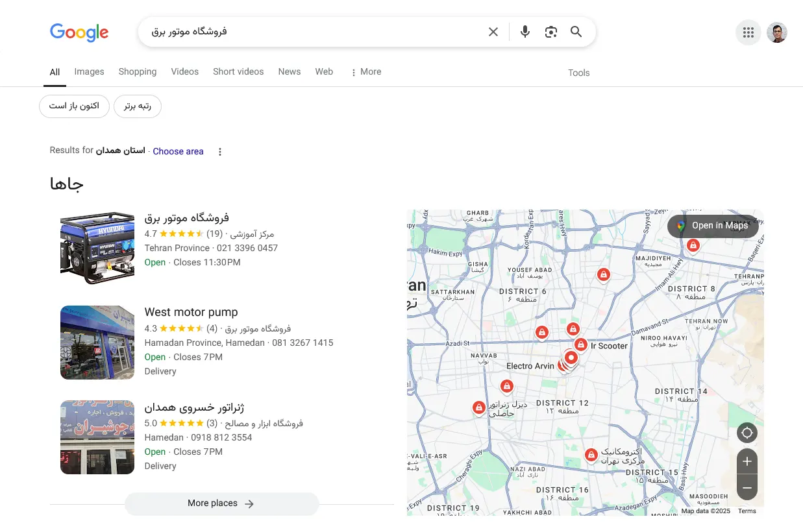
Task: Click Closes 11:30PM hours text
Action: [x=207, y=262]
